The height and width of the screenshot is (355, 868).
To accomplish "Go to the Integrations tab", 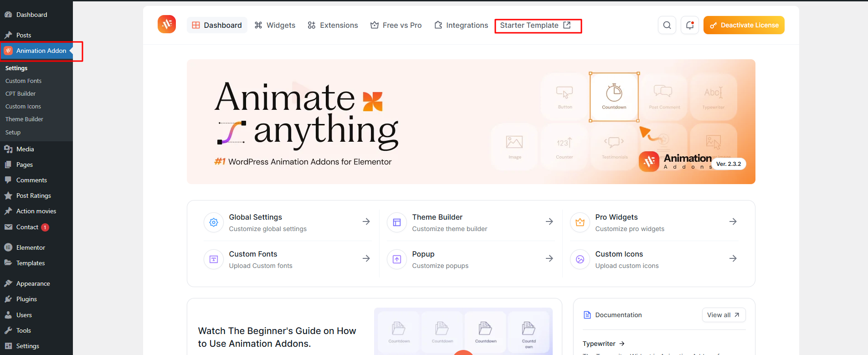I will click(461, 25).
